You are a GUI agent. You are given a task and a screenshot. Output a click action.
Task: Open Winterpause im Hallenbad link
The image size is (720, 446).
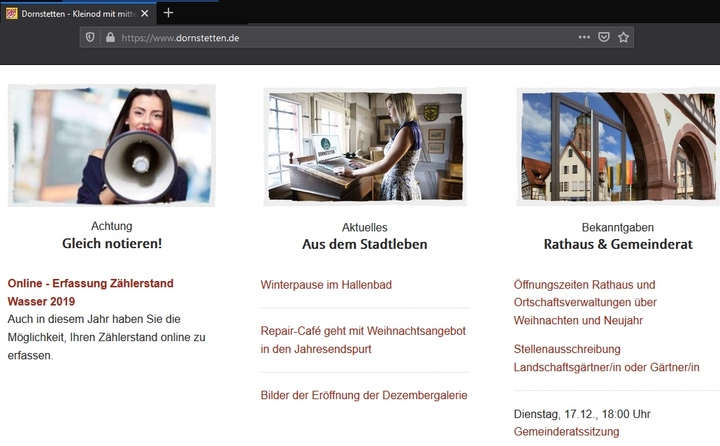[x=326, y=285]
